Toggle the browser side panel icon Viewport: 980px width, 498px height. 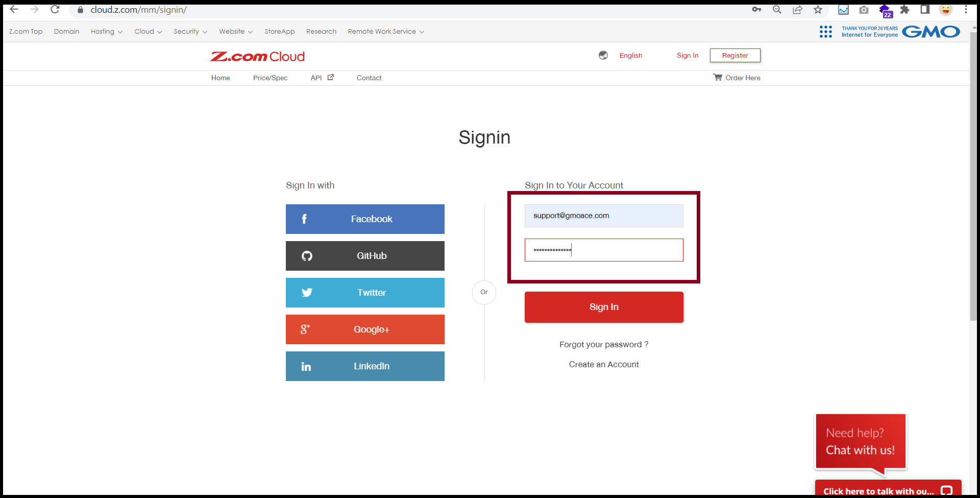point(925,10)
